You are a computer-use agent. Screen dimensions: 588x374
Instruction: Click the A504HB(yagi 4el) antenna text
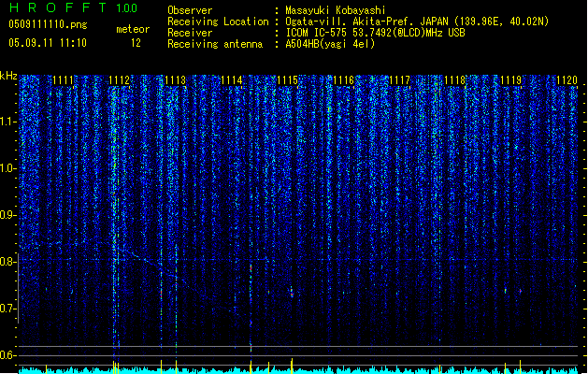click(x=330, y=44)
